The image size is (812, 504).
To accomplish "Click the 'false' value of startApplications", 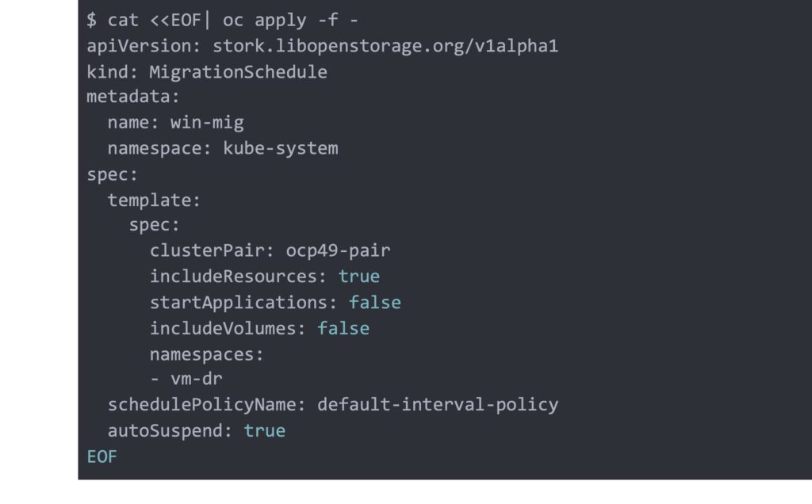I will tap(374, 302).
